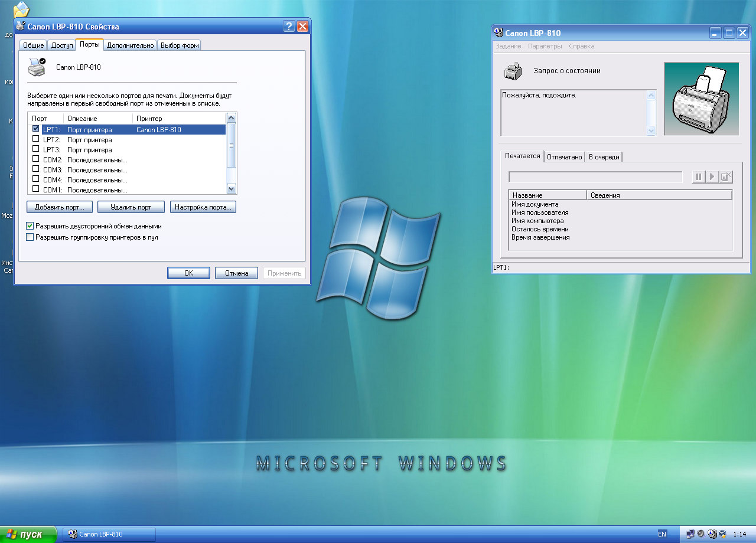Check the COM2 port checkbox

coord(36,159)
